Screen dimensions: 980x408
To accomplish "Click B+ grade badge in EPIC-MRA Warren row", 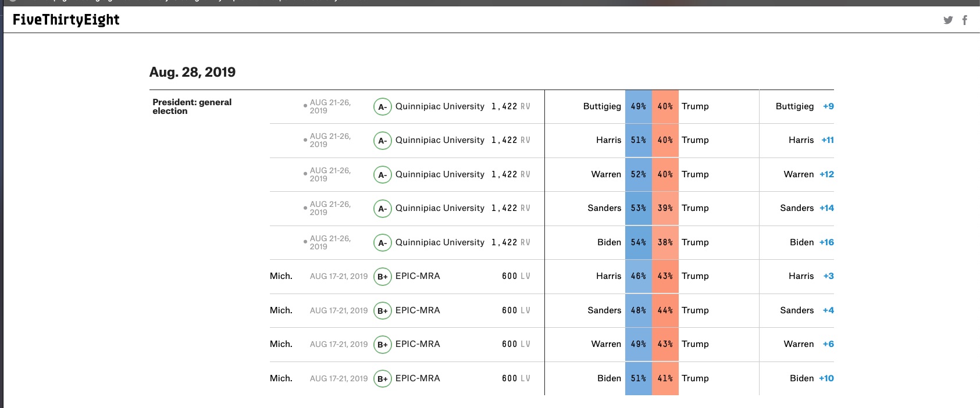I will 382,344.
